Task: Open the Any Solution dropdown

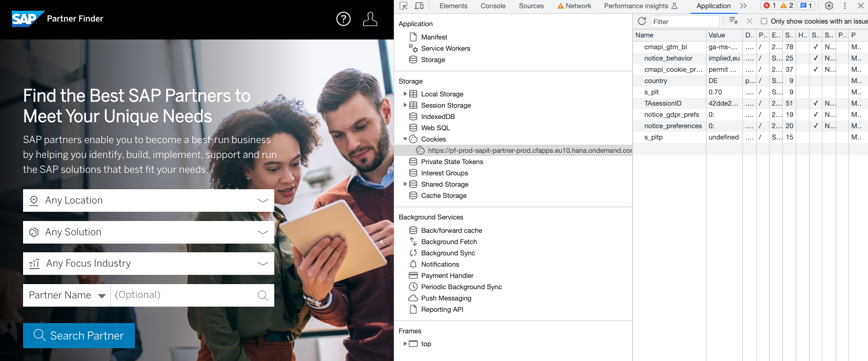Action: tap(149, 232)
